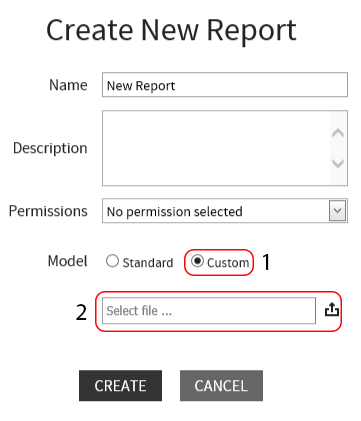
Task: Click the Name label text
Action: point(68,85)
